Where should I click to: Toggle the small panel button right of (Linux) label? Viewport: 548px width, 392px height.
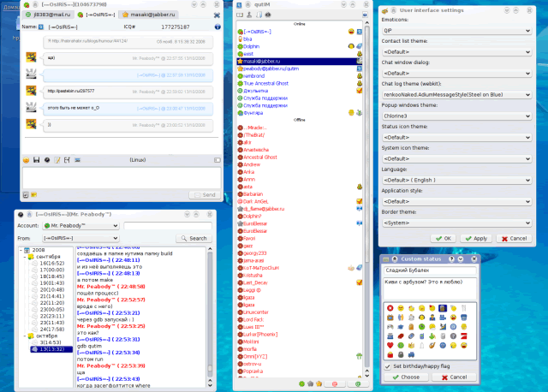pyautogui.click(x=217, y=160)
